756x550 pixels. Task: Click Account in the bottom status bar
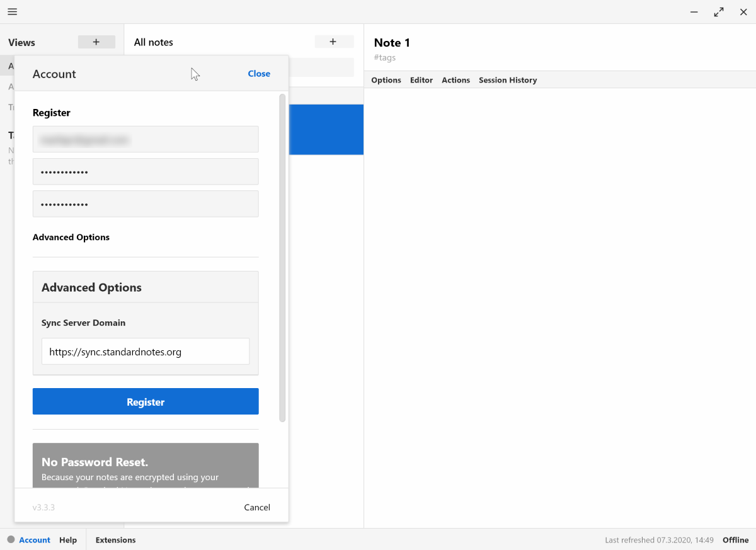tap(34, 540)
